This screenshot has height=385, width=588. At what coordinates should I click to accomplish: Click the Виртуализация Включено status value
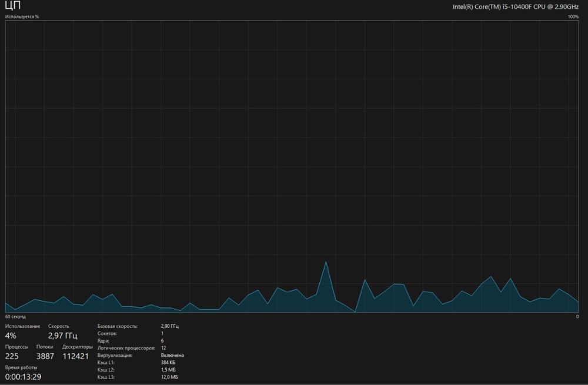coord(172,356)
